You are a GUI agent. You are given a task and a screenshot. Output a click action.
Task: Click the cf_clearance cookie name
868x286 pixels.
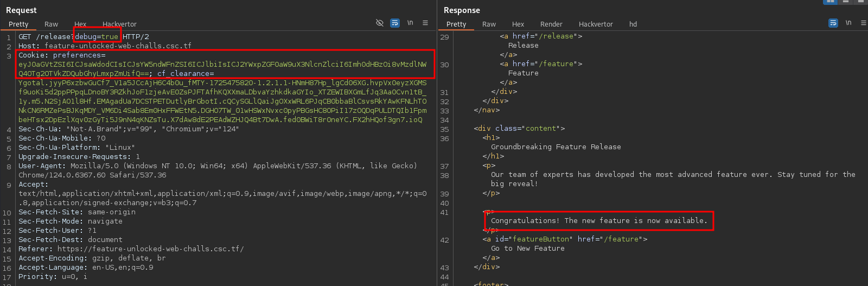[183, 74]
